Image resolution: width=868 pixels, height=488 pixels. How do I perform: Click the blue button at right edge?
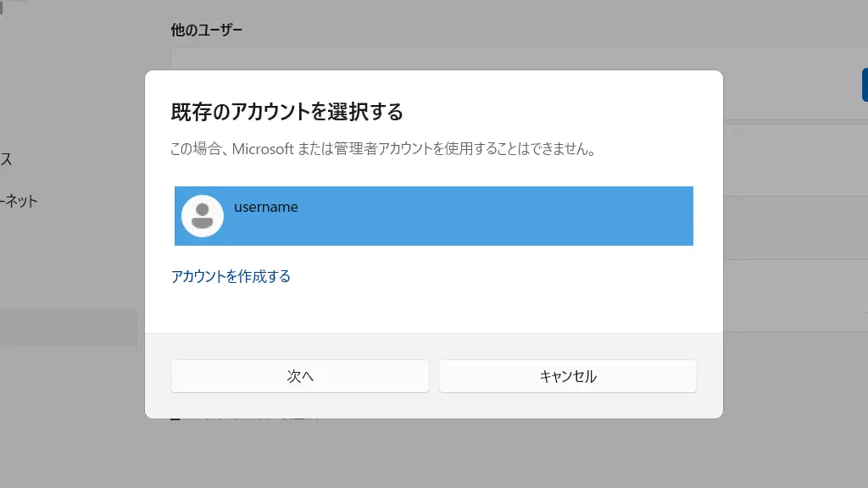click(x=864, y=85)
